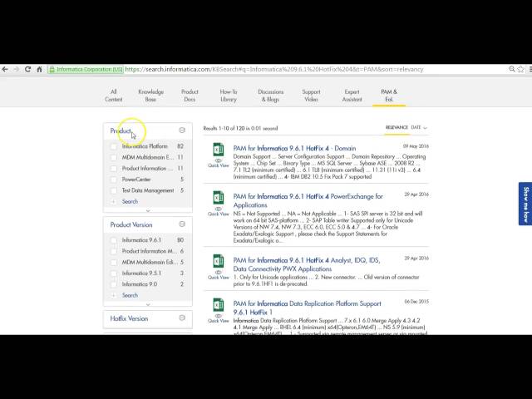Collapse the Product facet panel

(182, 131)
